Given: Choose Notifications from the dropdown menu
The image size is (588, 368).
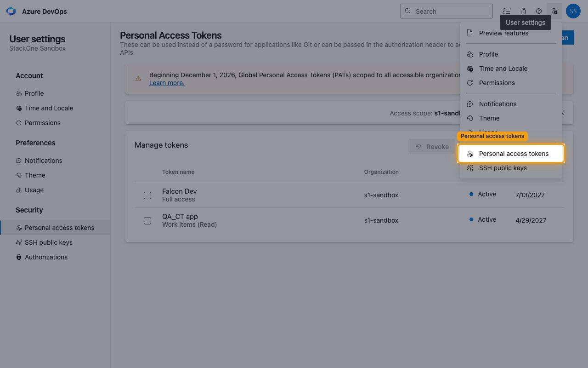Looking at the screenshot, I should [511, 104].
